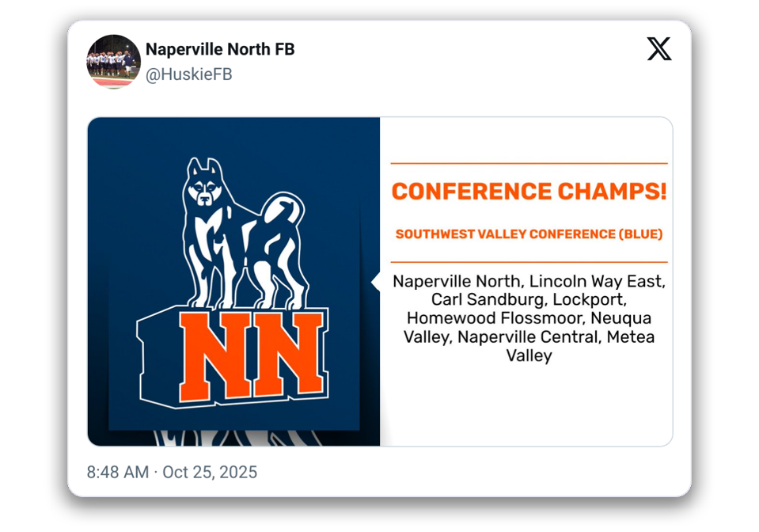Viewport: 759px width, 532px height.
Task: Click the white triangle pointer between panels
Action: 375,283
